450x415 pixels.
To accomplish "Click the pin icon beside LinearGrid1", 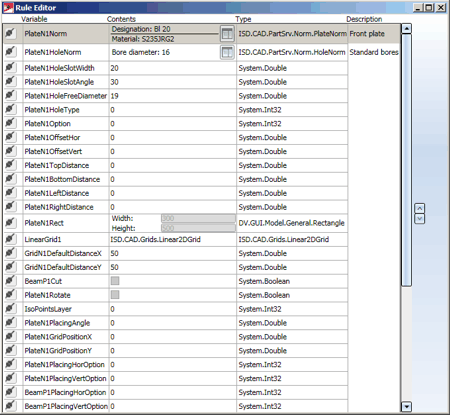I will pos(10,239).
